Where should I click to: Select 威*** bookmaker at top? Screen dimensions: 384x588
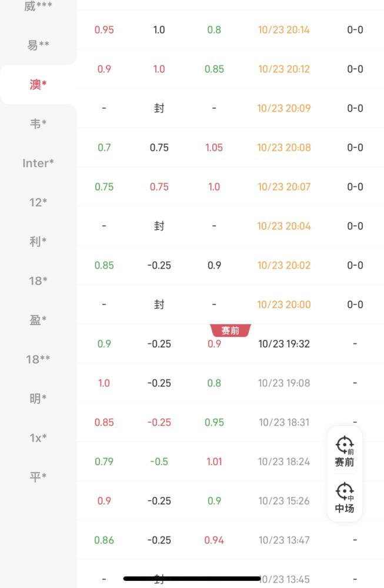pos(38,6)
